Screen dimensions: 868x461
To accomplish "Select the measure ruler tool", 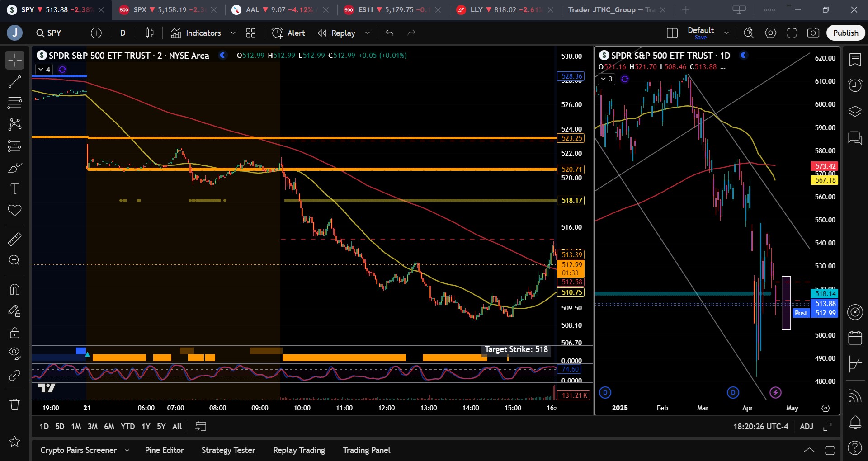I will [x=14, y=239].
